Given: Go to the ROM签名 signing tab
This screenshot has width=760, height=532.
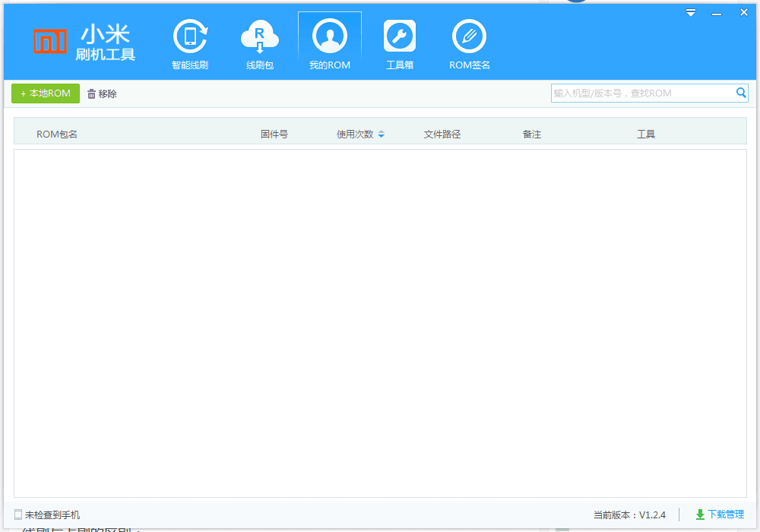Looking at the screenshot, I should (x=469, y=45).
